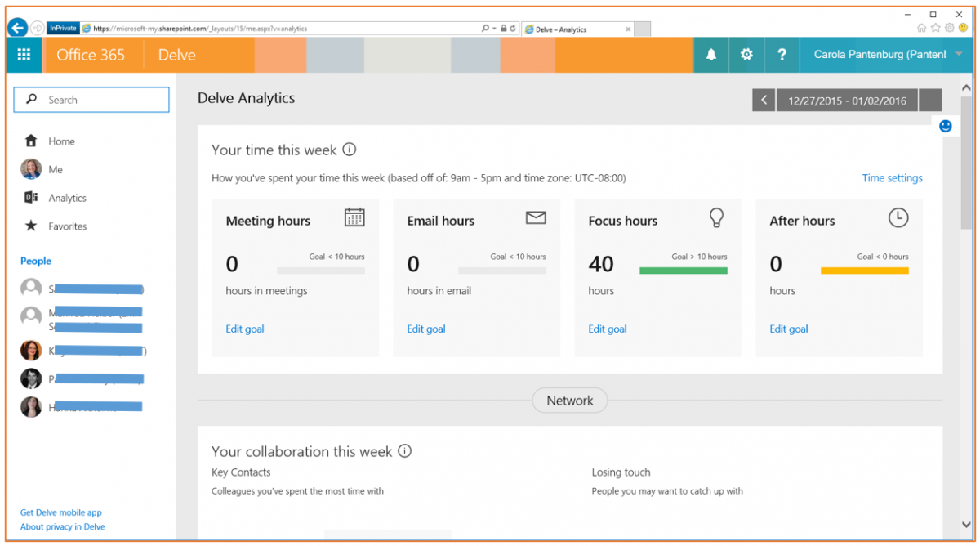980x546 pixels.
Task: Click the star icon beside Favorites
Action: pos(31,226)
